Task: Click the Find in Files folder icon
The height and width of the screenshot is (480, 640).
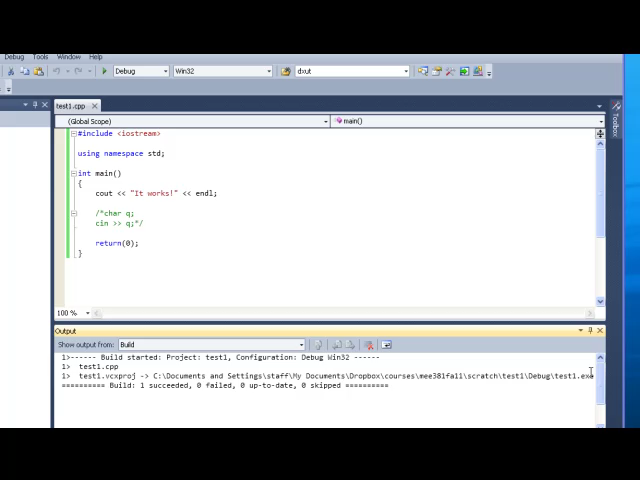Action: tap(286, 71)
